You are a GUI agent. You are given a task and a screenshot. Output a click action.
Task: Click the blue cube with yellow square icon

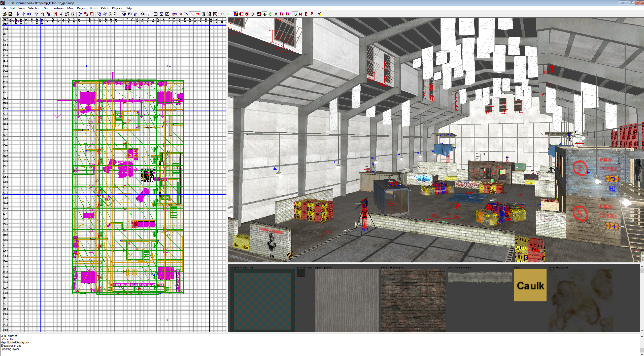tap(320, 14)
